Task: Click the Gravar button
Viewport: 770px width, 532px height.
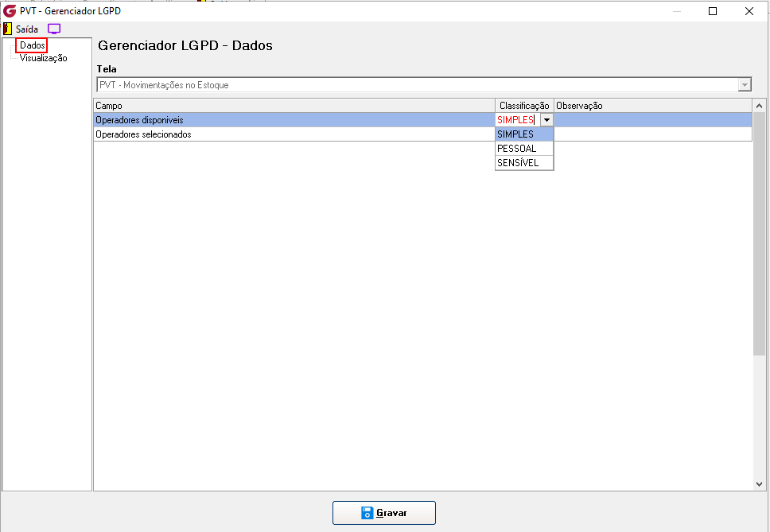Action: pyautogui.click(x=384, y=513)
